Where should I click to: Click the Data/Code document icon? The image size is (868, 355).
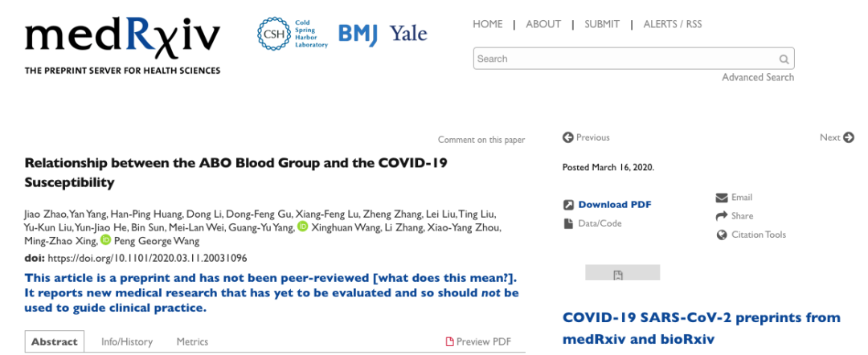click(568, 223)
